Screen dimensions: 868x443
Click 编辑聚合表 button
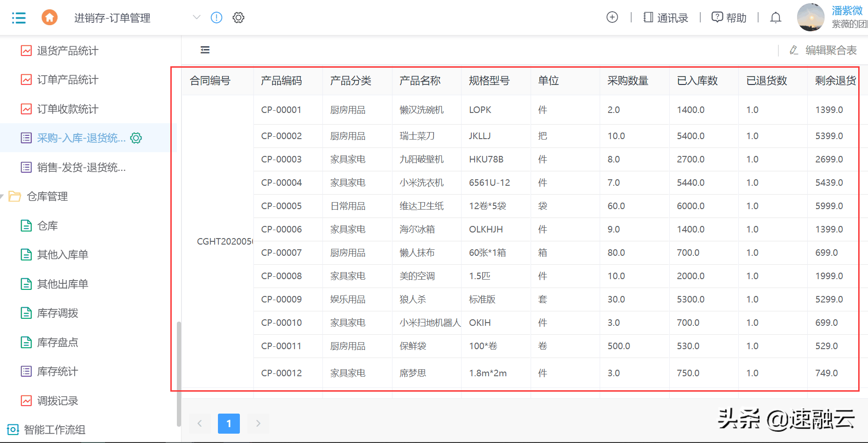823,50
